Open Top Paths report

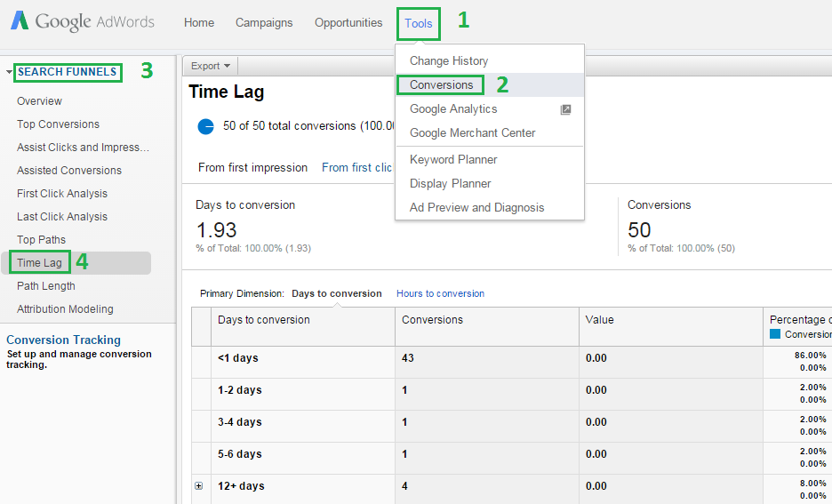[x=41, y=240]
